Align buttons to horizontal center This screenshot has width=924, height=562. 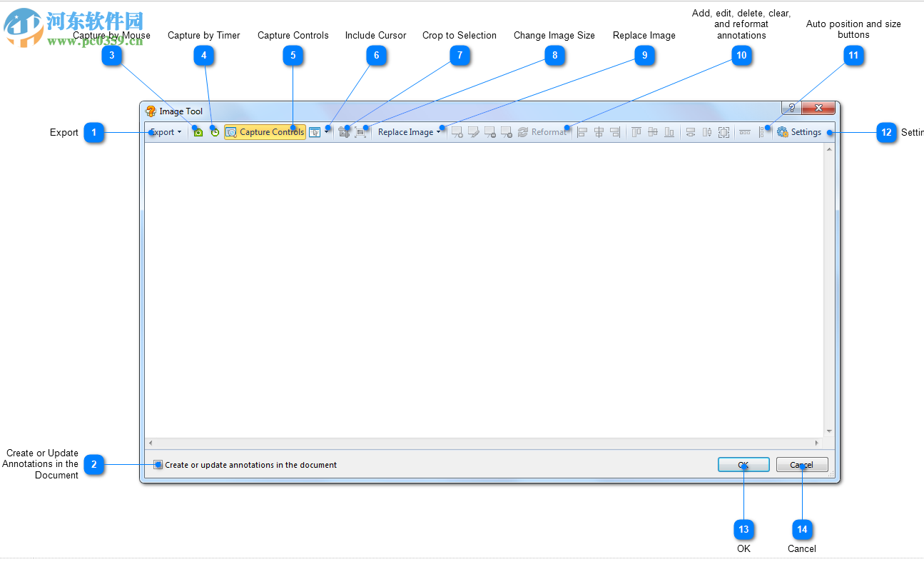click(599, 132)
